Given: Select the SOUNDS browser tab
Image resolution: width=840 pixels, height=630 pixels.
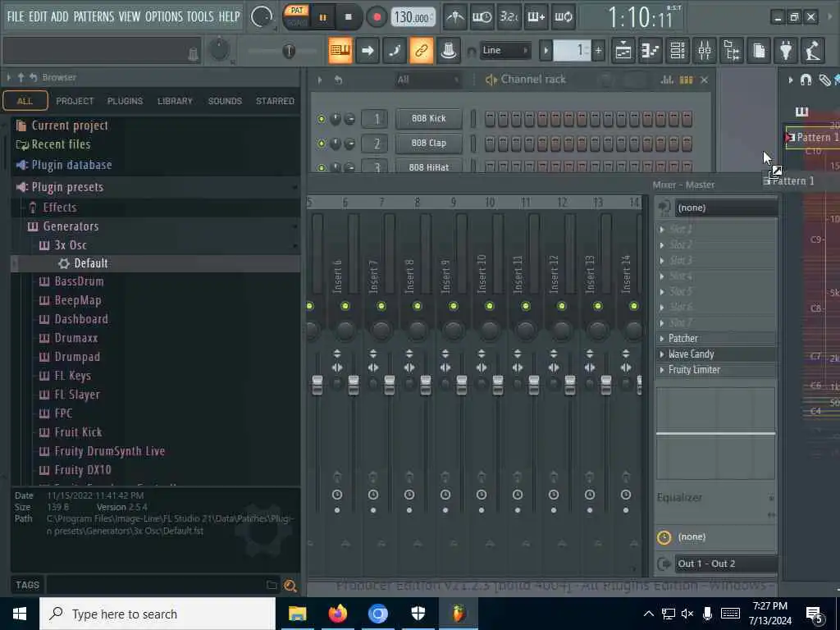Looking at the screenshot, I should 225,101.
